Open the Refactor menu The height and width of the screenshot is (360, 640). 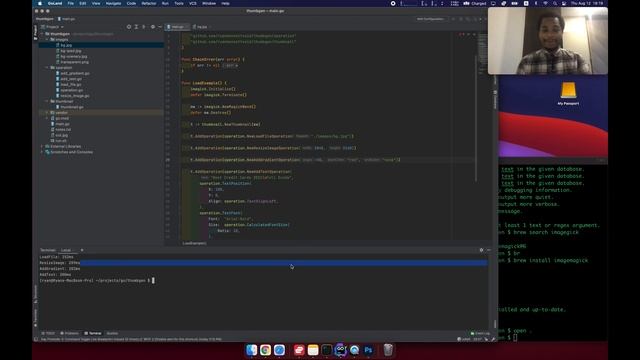(x=149, y=3)
